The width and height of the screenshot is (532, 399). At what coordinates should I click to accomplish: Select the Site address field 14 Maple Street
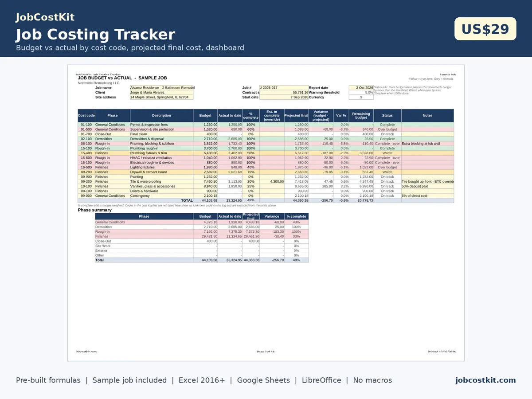162,97
